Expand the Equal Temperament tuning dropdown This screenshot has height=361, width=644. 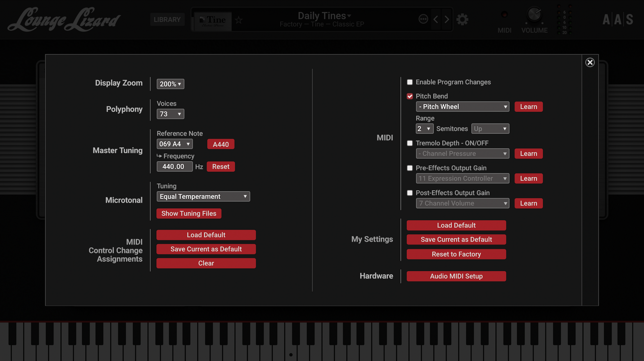pos(203,197)
